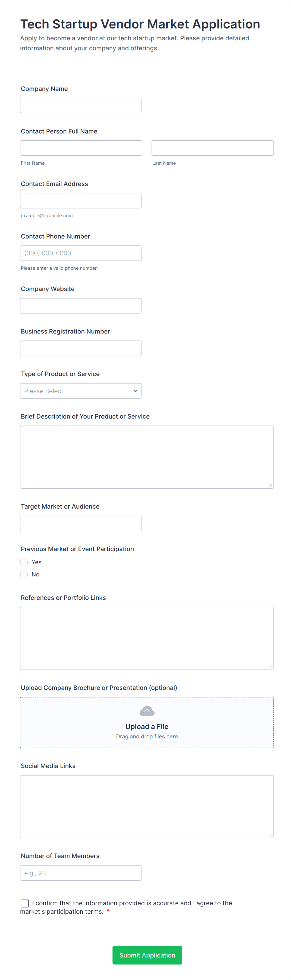Click the Social Media Links textarea

click(147, 806)
